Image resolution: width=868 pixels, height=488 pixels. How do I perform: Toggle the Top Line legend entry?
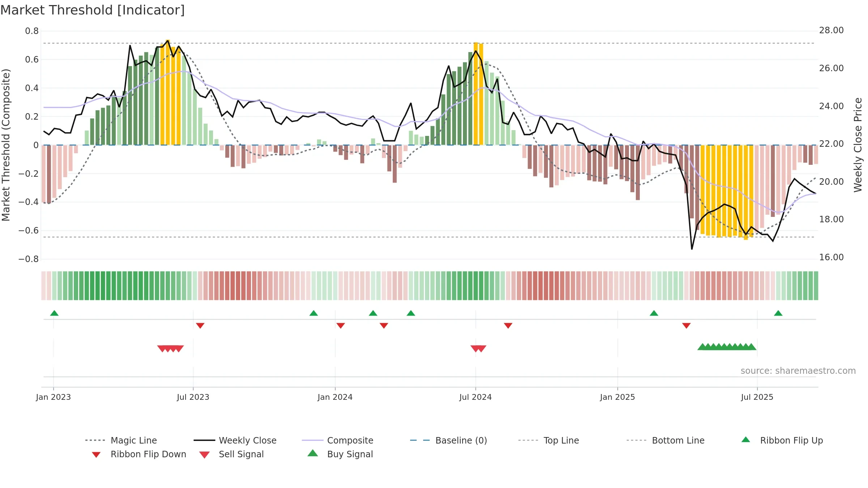click(548, 440)
